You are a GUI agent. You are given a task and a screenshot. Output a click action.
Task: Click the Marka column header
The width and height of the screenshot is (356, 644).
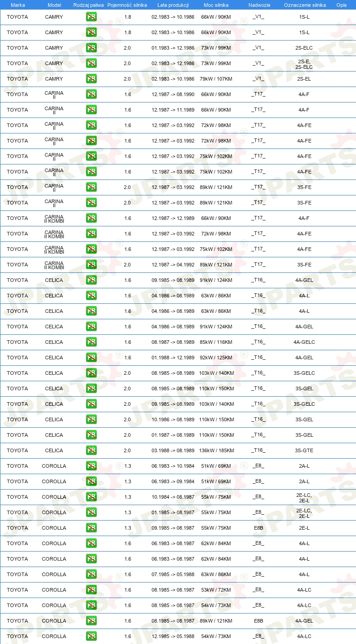click(x=18, y=5)
